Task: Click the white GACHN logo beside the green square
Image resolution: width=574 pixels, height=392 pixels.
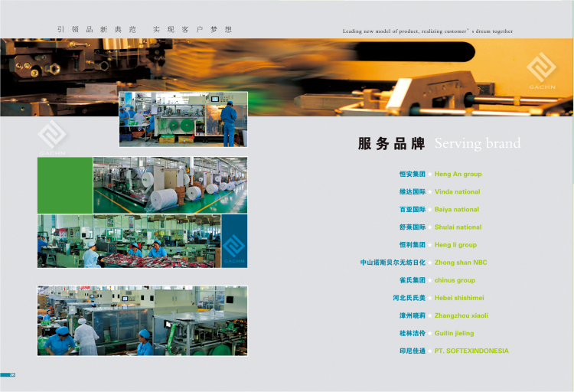Action: [52, 137]
